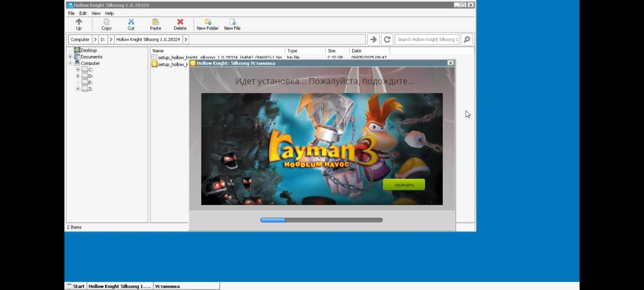Click the Go arrow beside address bar
The height and width of the screenshot is (290, 644).
(373, 40)
